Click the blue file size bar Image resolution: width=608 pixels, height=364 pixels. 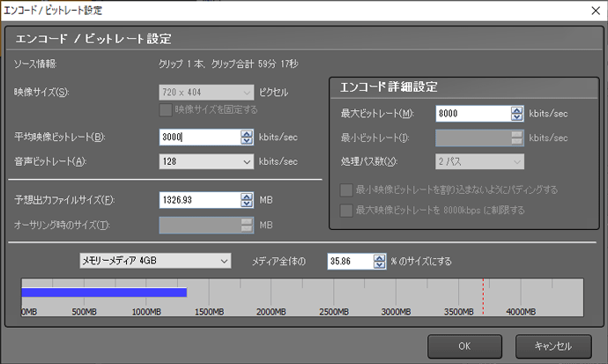pyautogui.click(x=104, y=293)
